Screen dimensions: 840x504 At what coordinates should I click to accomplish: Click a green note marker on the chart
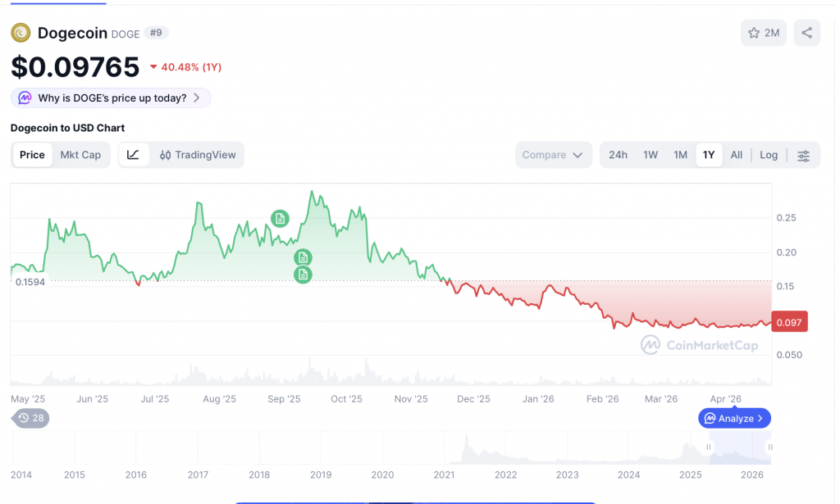(x=280, y=218)
